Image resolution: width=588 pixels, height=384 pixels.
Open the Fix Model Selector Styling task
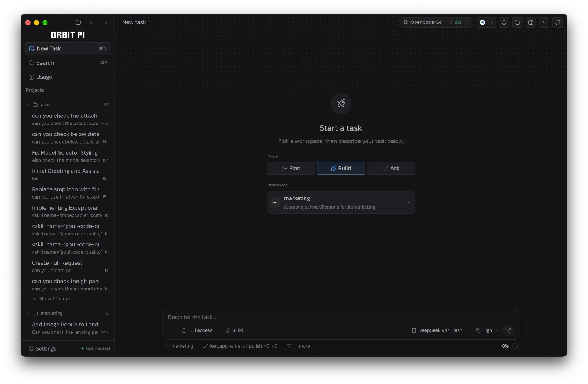pyautogui.click(x=70, y=156)
